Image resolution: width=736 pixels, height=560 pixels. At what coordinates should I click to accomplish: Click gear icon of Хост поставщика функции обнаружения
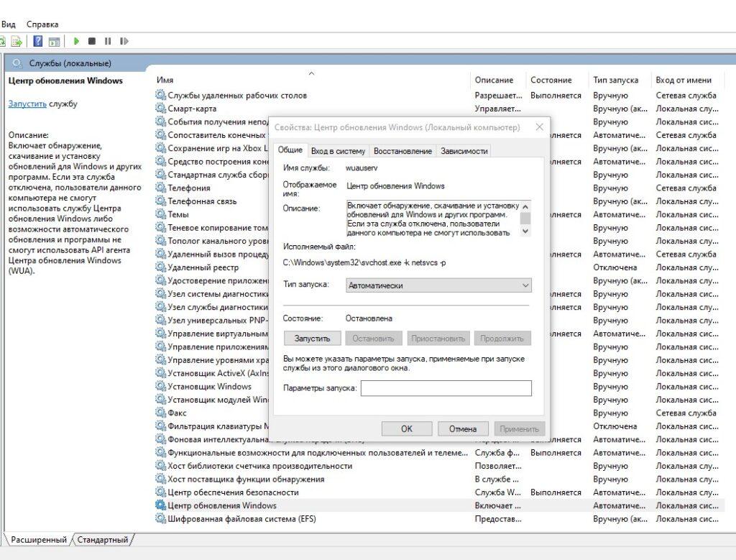pyautogui.click(x=160, y=478)
